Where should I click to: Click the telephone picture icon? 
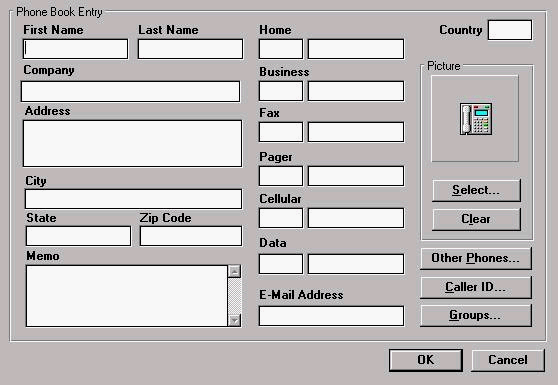coord(475,119)
